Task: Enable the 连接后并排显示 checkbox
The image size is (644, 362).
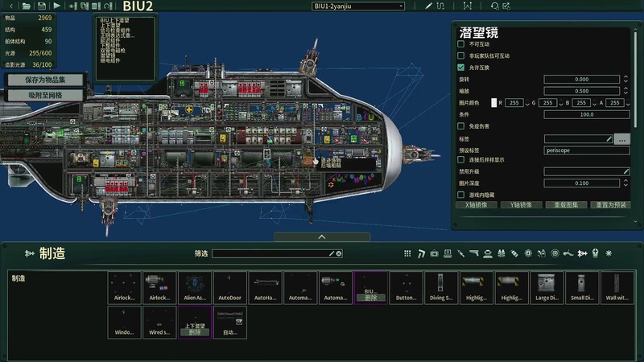Action: (x=460, y=159)
